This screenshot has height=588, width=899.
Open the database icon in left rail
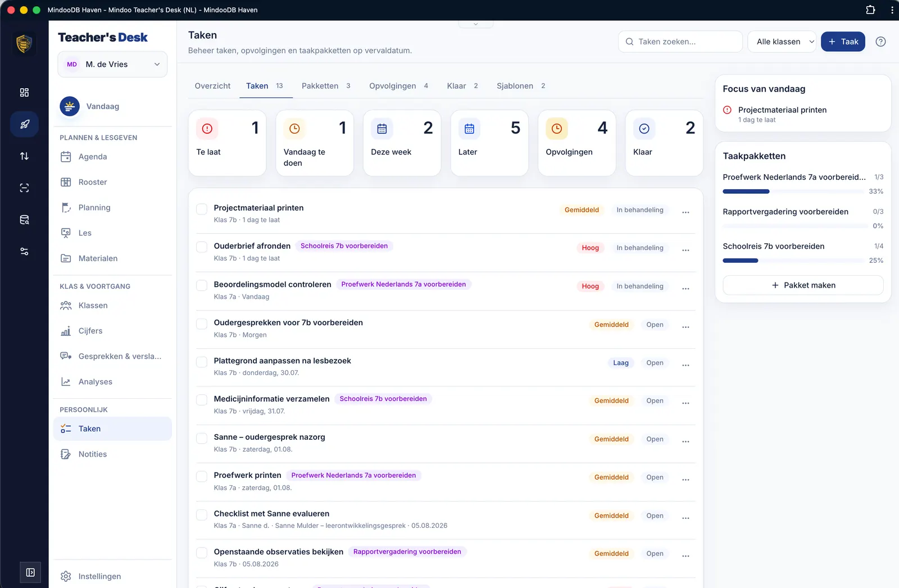click(x=24, y=220)
